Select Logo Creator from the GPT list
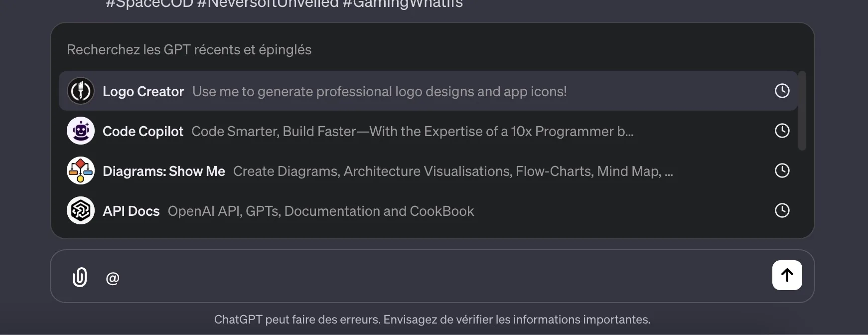Screen dimensions: 868x335 [x=144, y=91]
